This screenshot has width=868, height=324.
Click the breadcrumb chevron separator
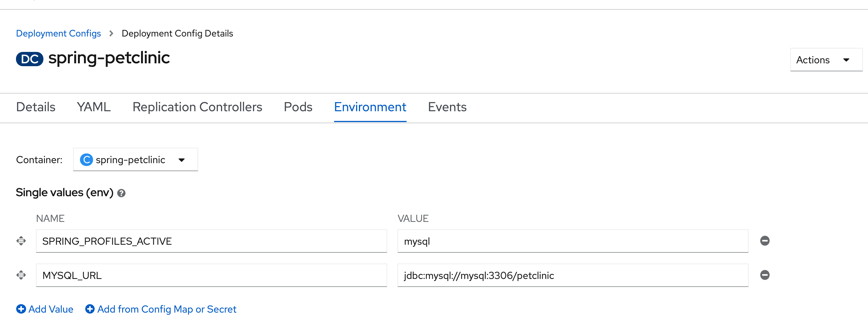point(111,34)
